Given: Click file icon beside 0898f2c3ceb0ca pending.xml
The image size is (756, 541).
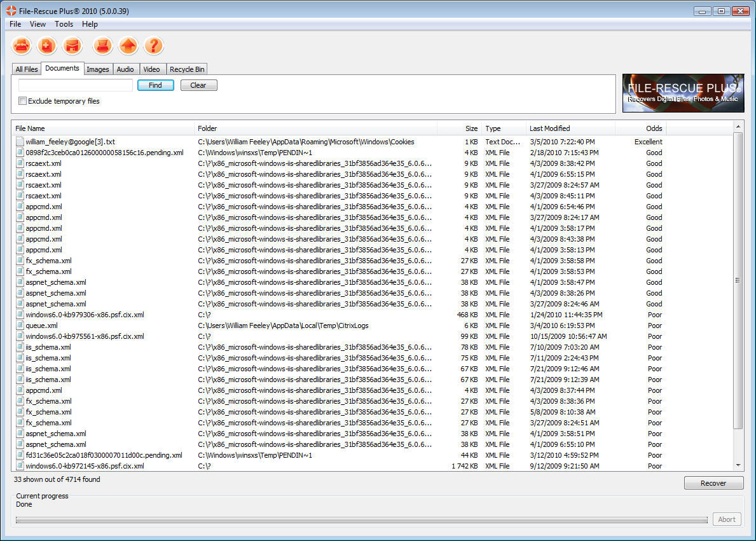Looking at the screenshot, I should 20,153.
